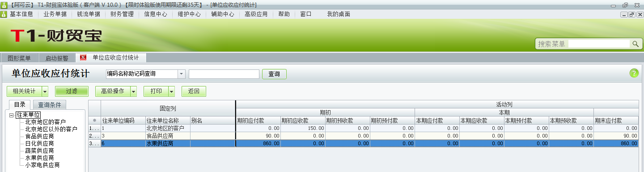
Task: Click the 期初应收款 column header
Action: 303,120
